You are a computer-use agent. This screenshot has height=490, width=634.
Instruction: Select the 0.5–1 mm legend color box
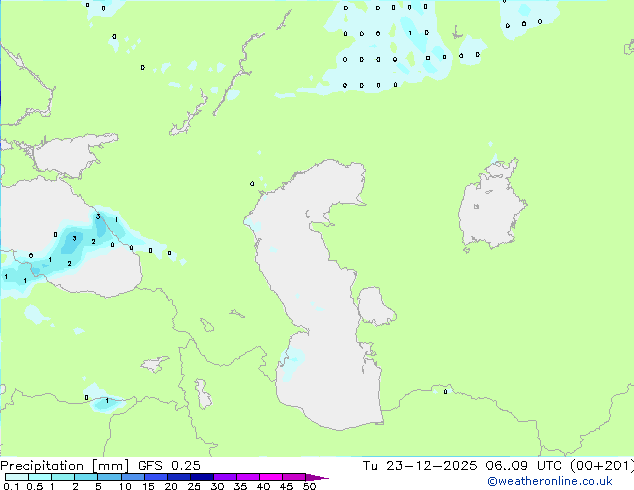(40, 477)
